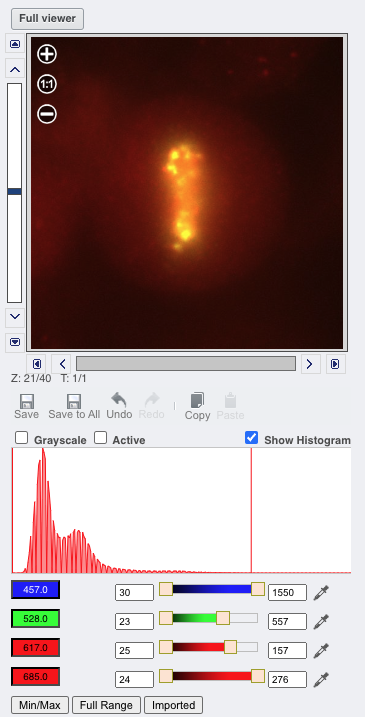Pick color for the 685.0 channel
The width and height of the screenshot is (365, 717).
tap(321, 679)
